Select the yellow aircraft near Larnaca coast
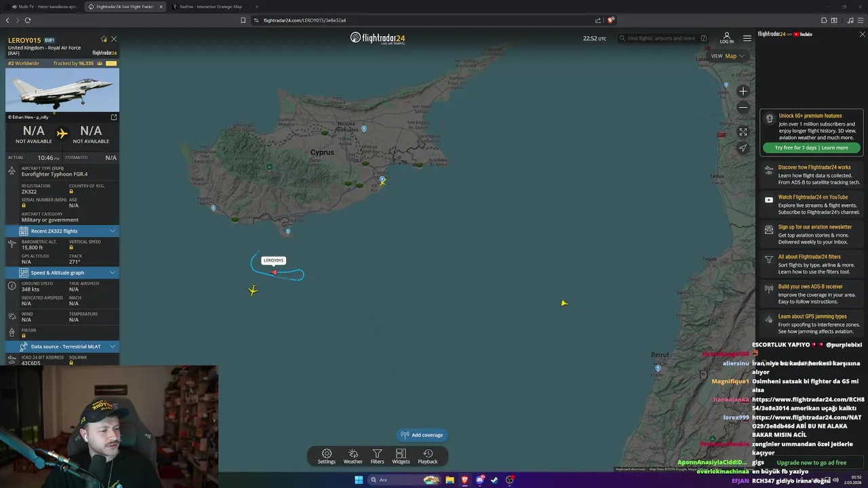 tap(383, 182)
